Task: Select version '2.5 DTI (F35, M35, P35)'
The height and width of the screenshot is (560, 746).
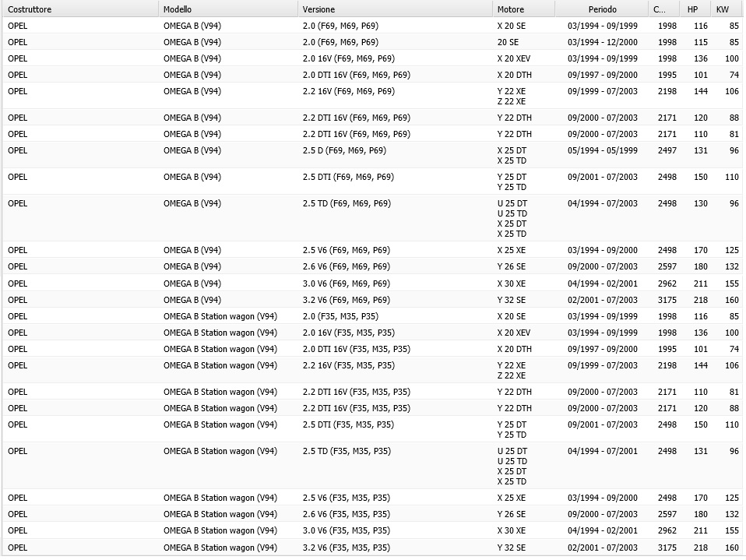Action: tap(348, 424)
